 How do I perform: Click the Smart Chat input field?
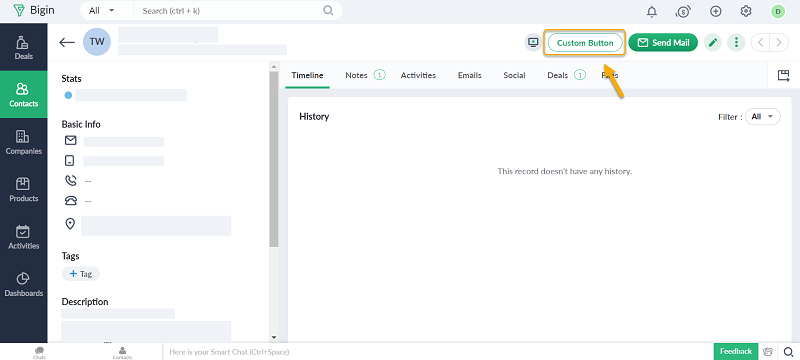tap(438, 352)
